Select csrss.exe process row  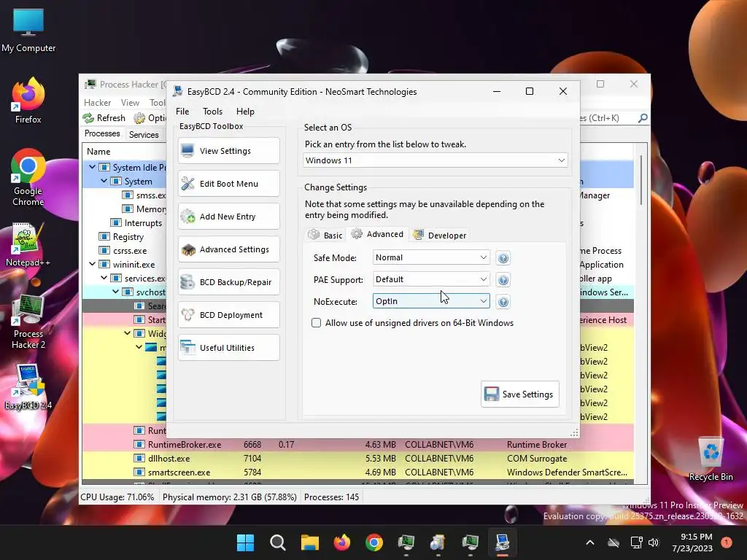(125, 251)
